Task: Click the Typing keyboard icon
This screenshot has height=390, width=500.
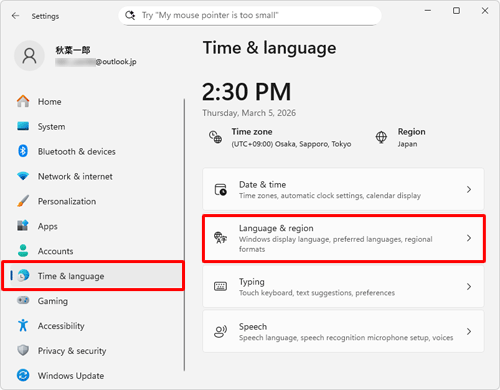Action: [x=220, y=286]
